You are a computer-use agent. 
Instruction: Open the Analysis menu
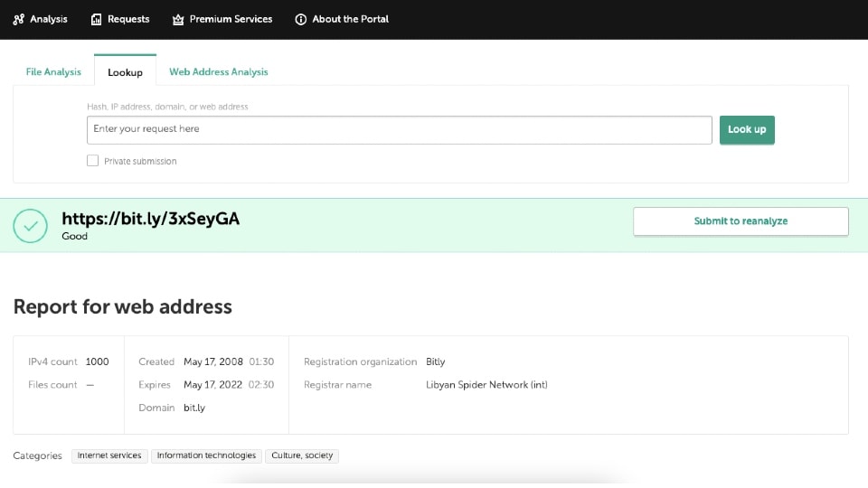48,19
